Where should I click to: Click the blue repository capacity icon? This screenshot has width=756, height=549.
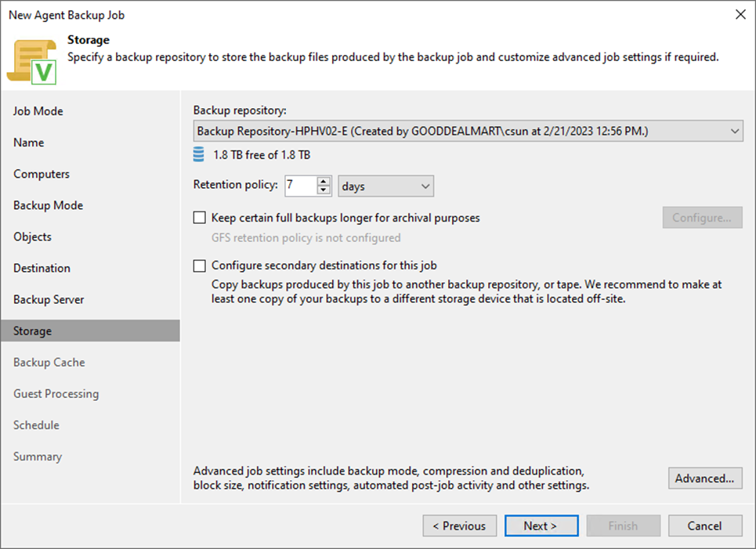(x=198, y=154)
